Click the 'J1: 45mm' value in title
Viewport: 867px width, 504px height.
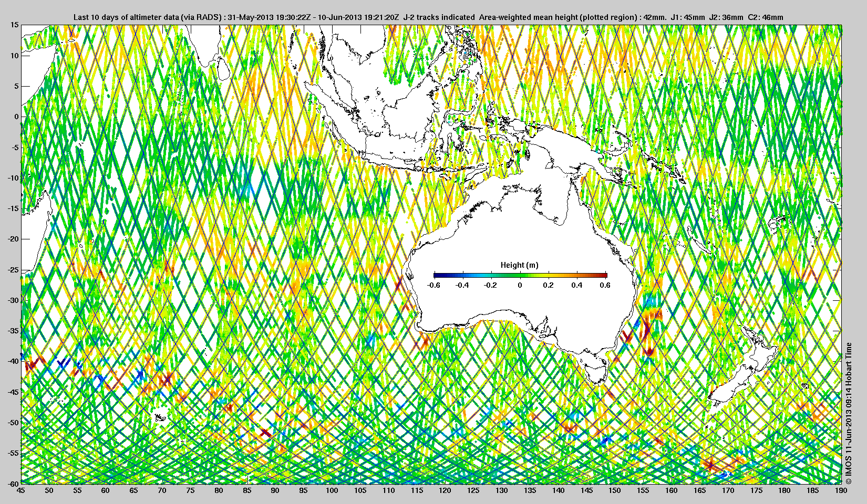point(688,17)
